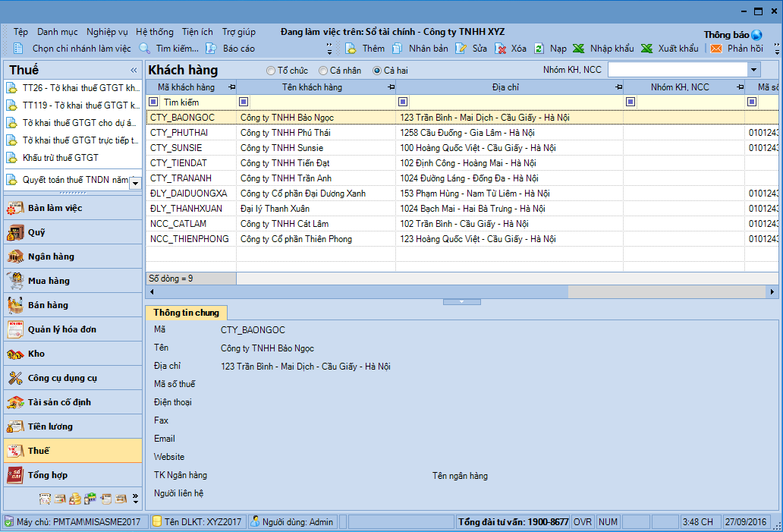Click the Nhân bản duplicate icon

(x=398, y=49)
